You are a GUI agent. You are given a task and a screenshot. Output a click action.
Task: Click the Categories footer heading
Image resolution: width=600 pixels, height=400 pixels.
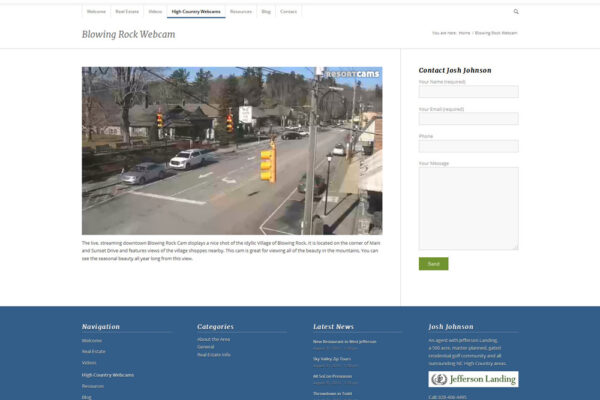pos(215,327)
